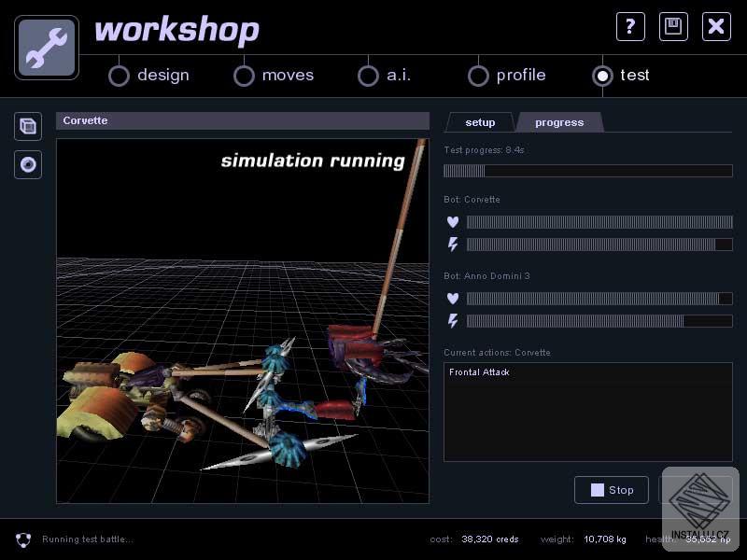This screenshot has width=747, height=560.
Task: Click the test progress bar
Action: (x=588, y=171)
